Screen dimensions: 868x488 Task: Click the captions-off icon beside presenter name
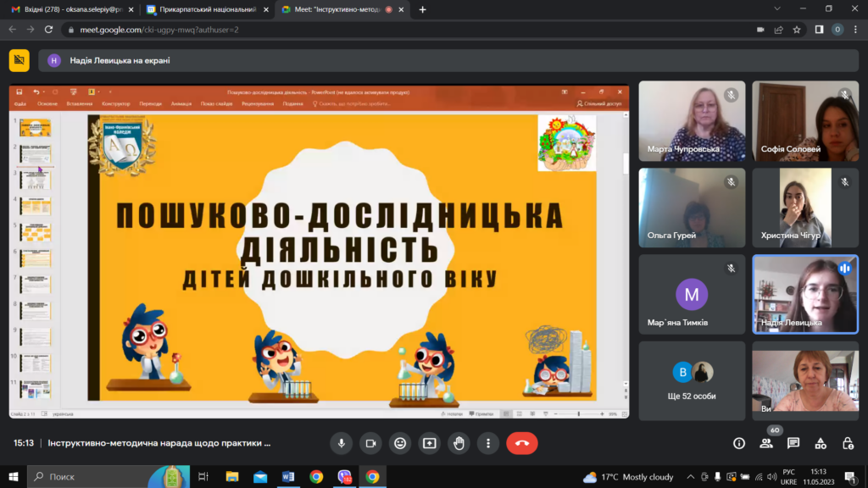(x=19, y=60)
